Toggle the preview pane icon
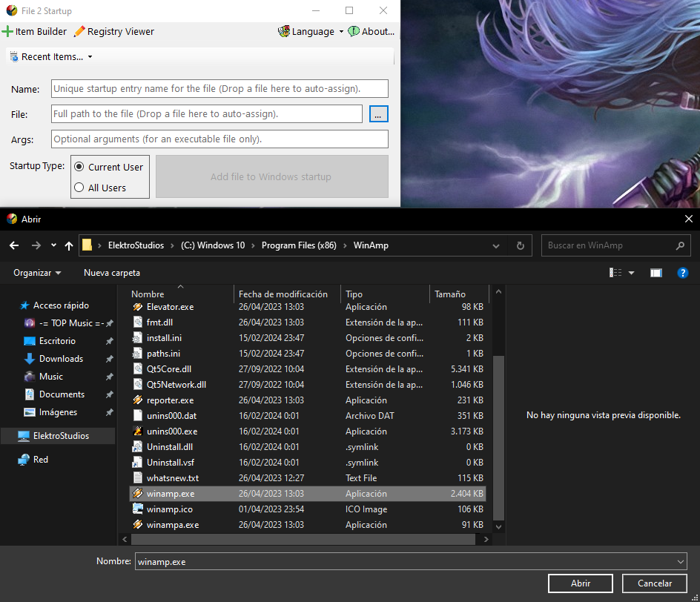 pyautogui.click(x=656, y=273)
